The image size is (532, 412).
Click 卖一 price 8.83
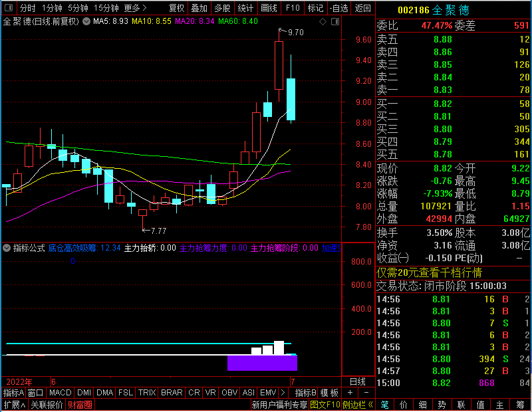pyautogui.click(x=443, y=90)
